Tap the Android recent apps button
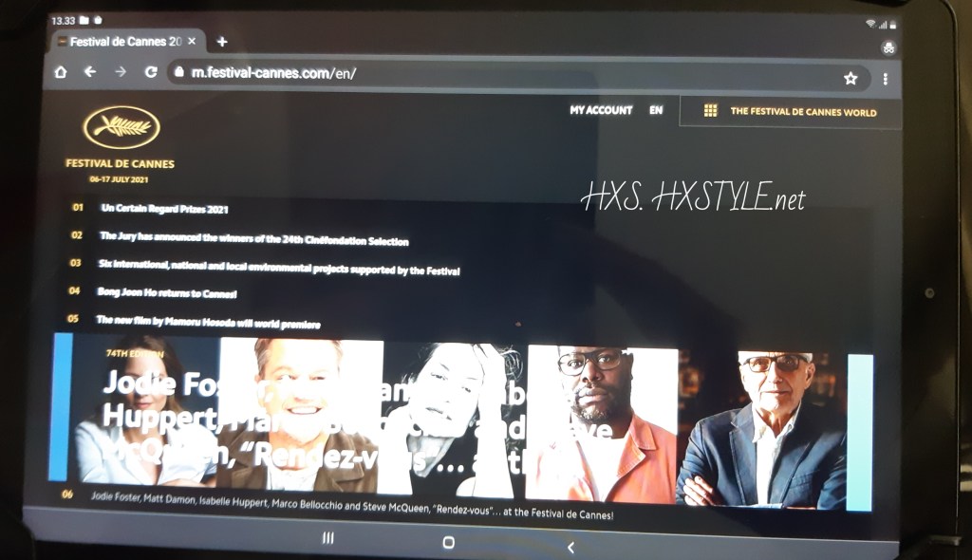972x560 pixels. pos(327,538)
